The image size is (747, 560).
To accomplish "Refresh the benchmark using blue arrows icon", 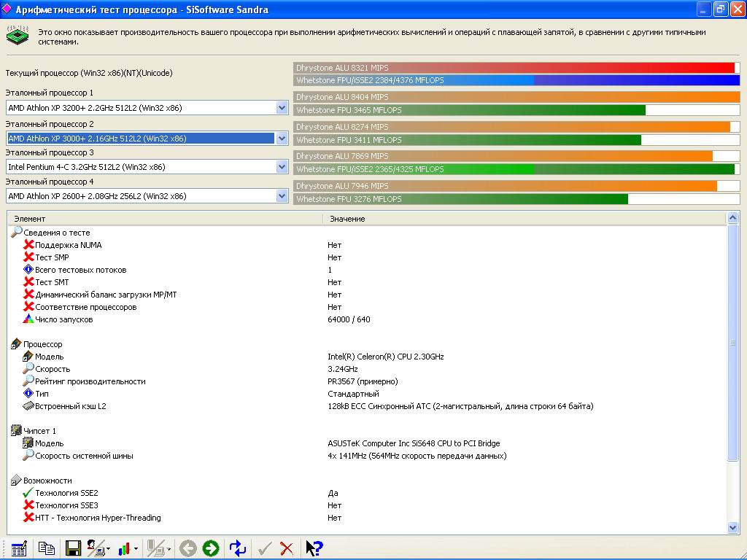I will coord(238,548).
